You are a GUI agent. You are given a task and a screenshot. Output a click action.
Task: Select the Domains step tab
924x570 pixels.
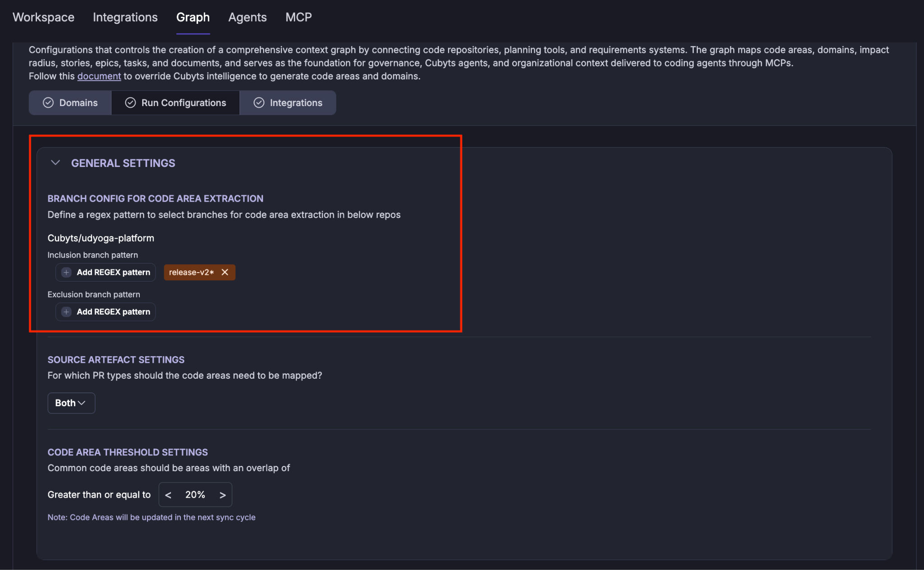point(70,102)
